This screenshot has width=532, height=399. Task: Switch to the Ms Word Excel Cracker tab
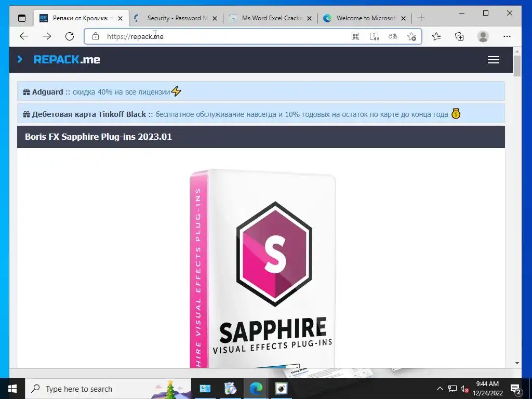(x=270, y=18)
